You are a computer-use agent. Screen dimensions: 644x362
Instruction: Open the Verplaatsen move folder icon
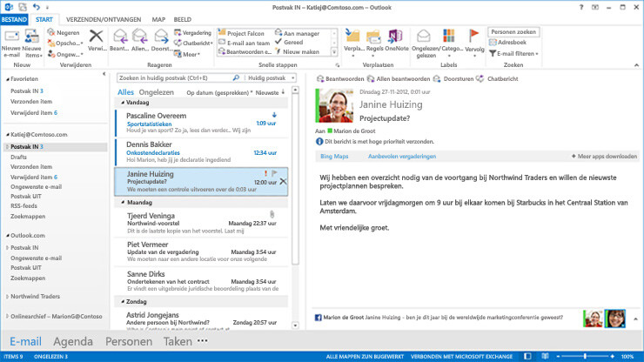click(x=352, y=37)
